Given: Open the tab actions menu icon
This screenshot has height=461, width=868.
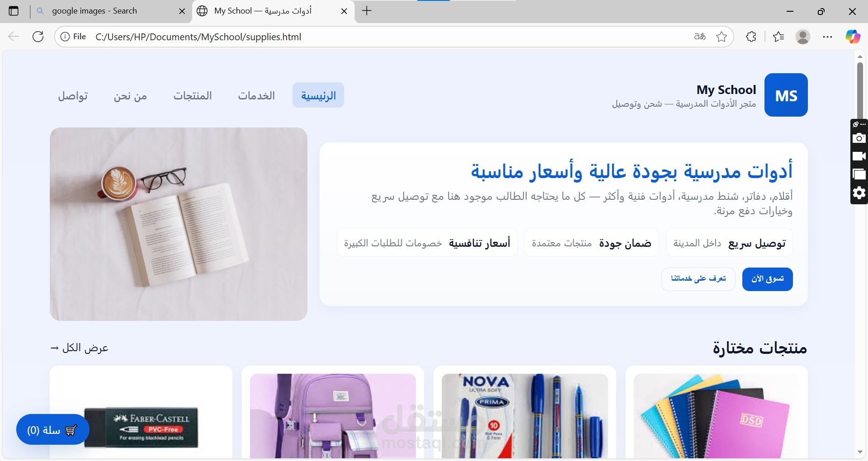Looking at the screenshot, I should [x=14, y=11].
